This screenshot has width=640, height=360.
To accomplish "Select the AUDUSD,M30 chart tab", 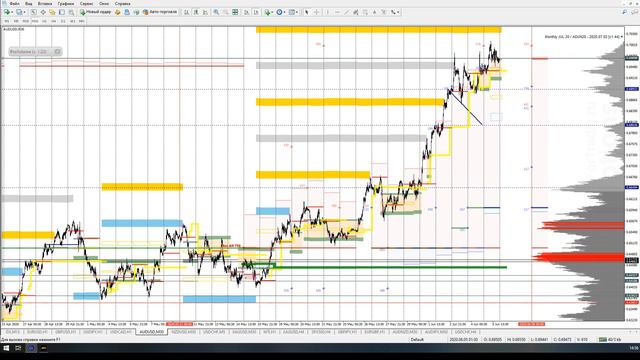I will point(151,332).
